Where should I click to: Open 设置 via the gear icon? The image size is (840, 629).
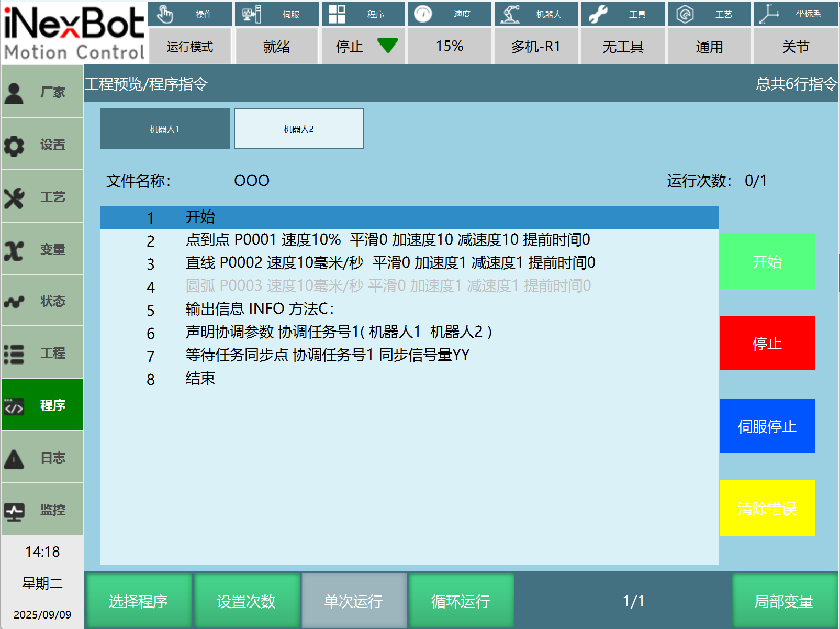14,145
